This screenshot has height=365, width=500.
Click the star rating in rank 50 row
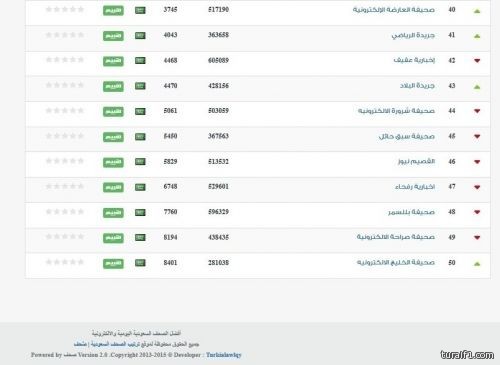click(65, 262)
